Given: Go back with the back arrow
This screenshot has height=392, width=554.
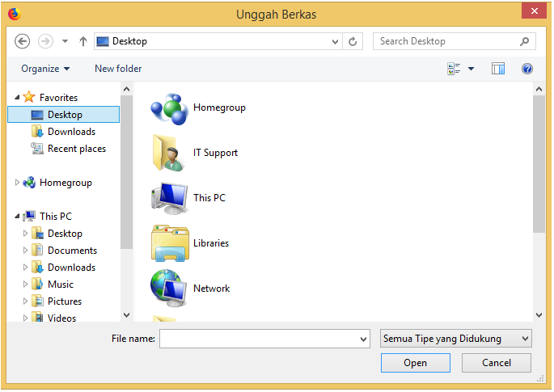Looking at the screenshot, I should point(22,41).
